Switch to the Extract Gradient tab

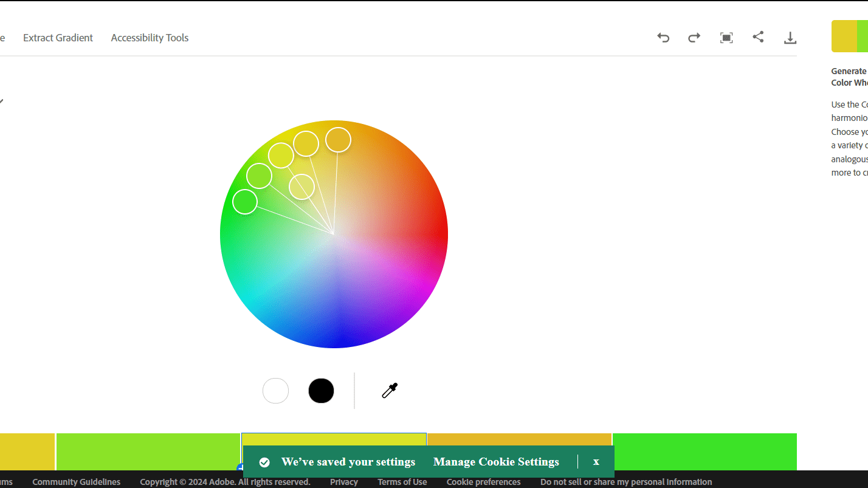(58, 38)
